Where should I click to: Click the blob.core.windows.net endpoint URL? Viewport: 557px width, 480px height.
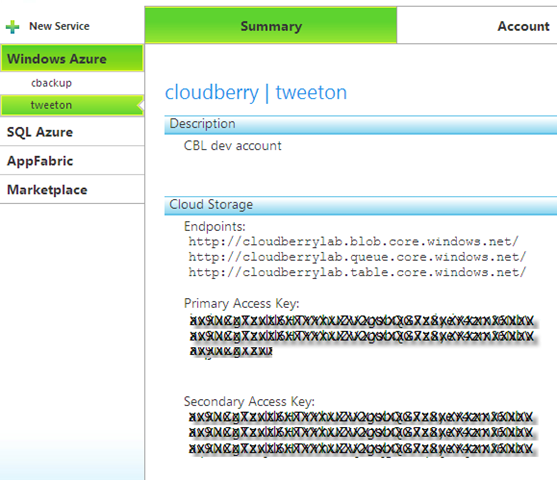coord(353,242)
